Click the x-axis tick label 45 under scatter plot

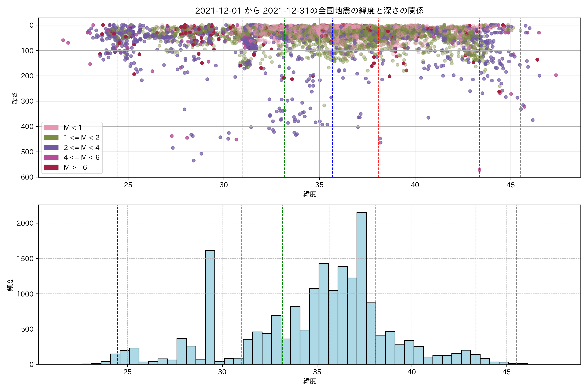tap(511, 185)
